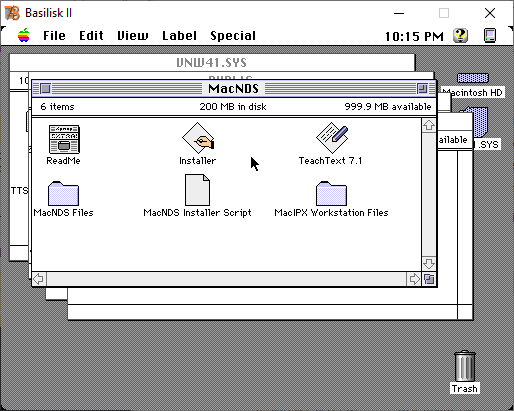This screenshot has height=411, width=514.
Task: Select the Macintosh HD disk icon
Action: [x=473, y=78]
